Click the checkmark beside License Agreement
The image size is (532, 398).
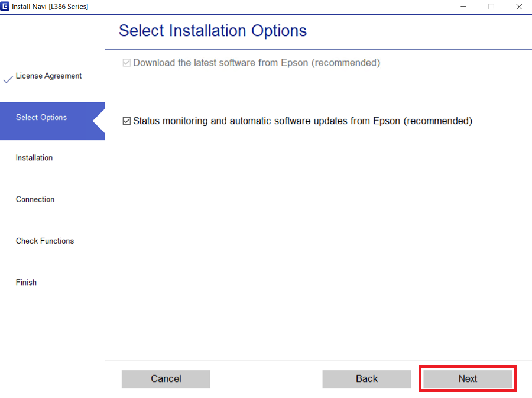tap(8, 77)
